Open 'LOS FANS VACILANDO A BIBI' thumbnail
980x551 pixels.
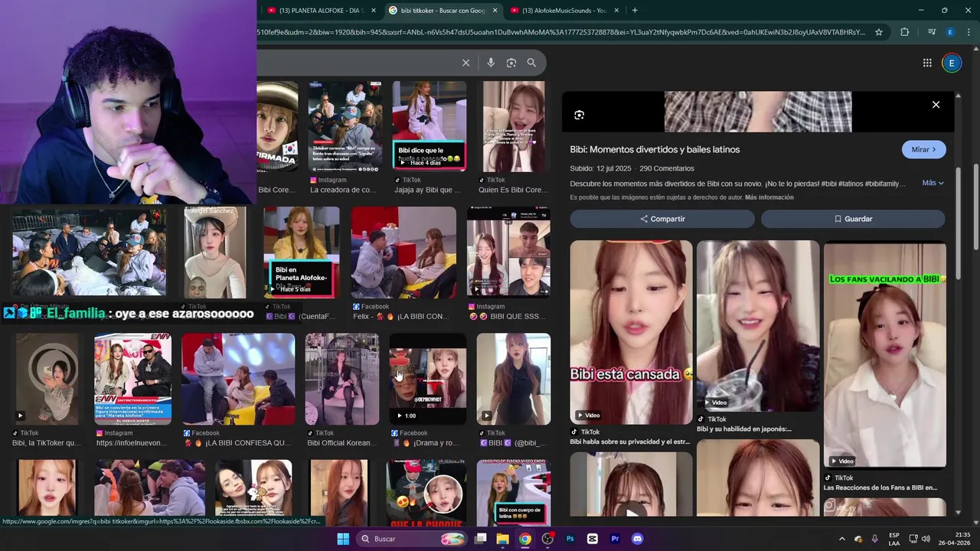(x=885, y=355)
